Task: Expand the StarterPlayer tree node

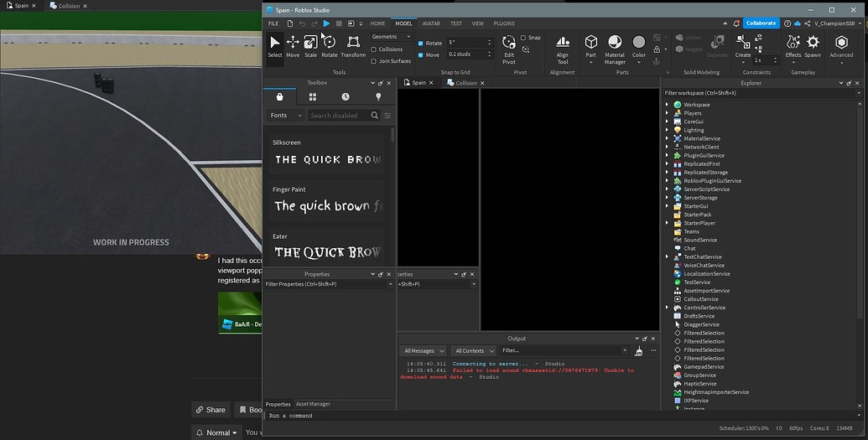Action: (667, 223)
